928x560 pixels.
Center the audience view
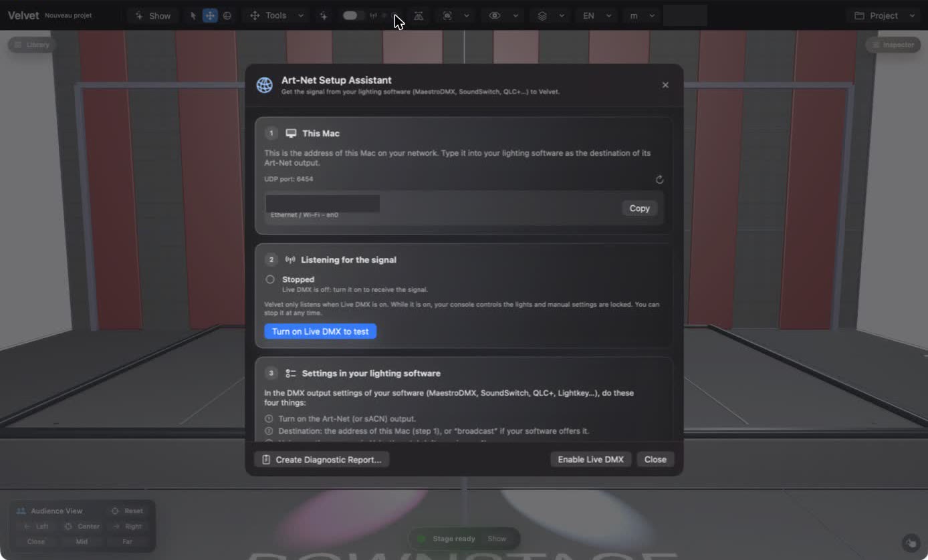click(x=82, y=527)
